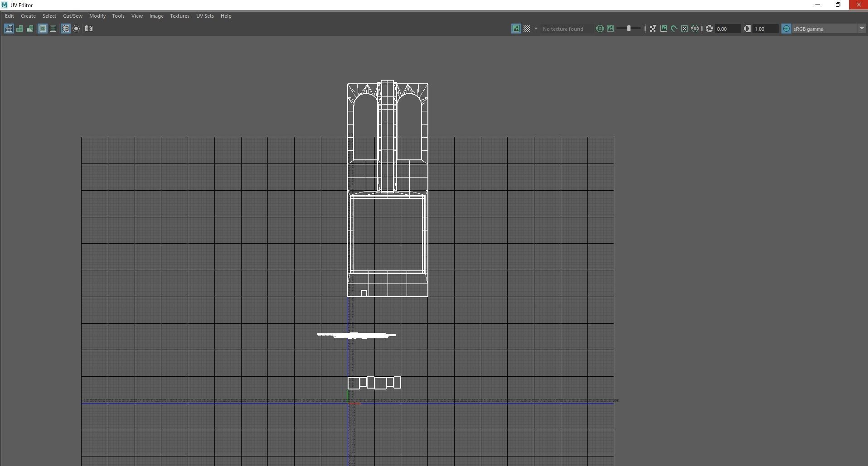Open the UV Sets menu
The height and width of the screenshot is (466, 868).
pyautogui.click(x=205, y=16)
